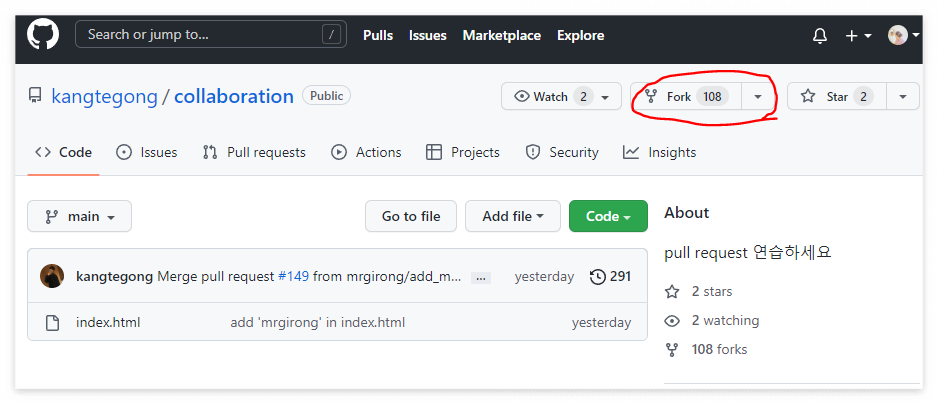
Task: Click fork icon beside 108 forks
Action: (672, 350)
